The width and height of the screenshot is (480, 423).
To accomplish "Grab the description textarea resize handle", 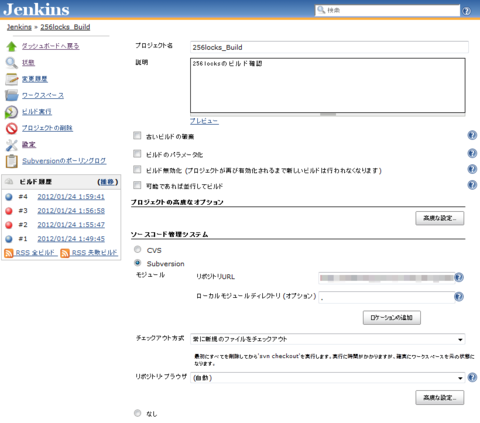I will pos(328,114).
